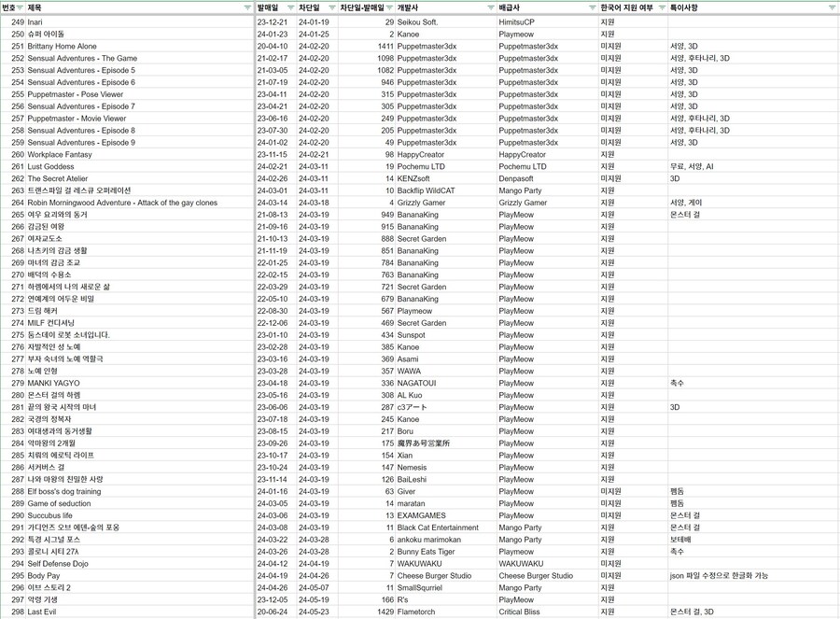
Task: Open the filter icon for 차단일-발매일 column
Action: coord(390,7)
